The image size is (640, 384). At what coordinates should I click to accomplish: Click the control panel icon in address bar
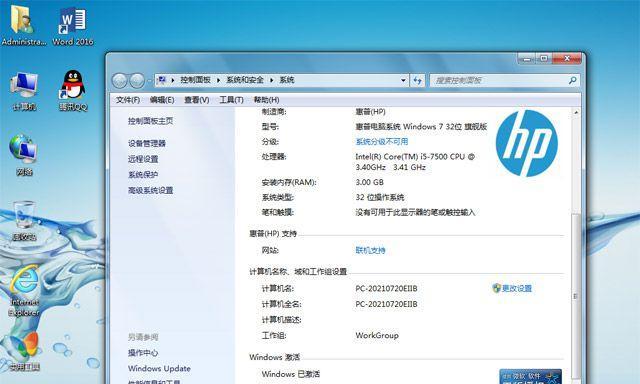pyautogui.click(x=162, y=80)
